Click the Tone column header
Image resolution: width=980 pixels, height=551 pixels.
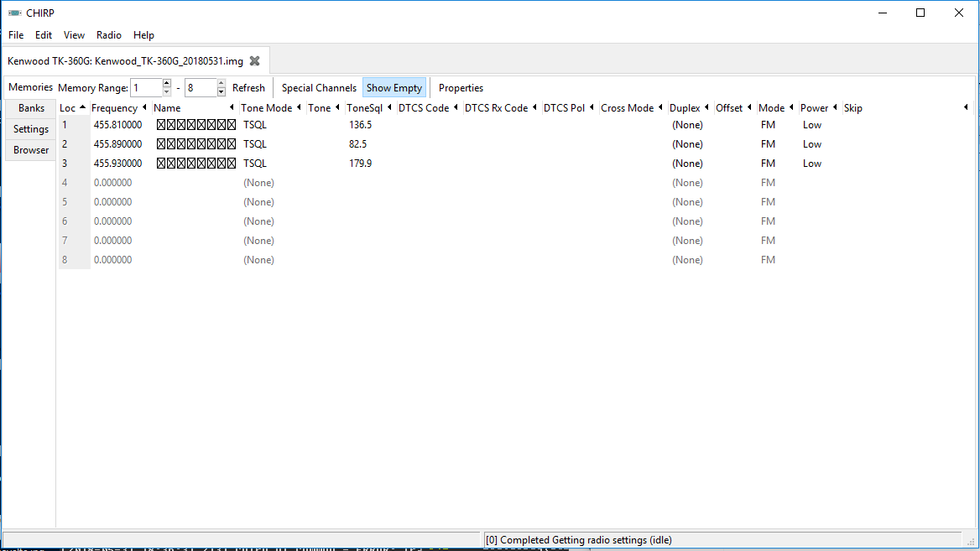point(325,108)
